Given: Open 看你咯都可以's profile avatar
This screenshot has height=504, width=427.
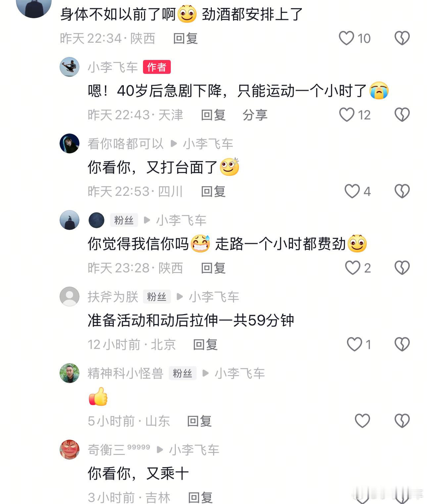Looking at the screenshot, I should tap(70, 143).
